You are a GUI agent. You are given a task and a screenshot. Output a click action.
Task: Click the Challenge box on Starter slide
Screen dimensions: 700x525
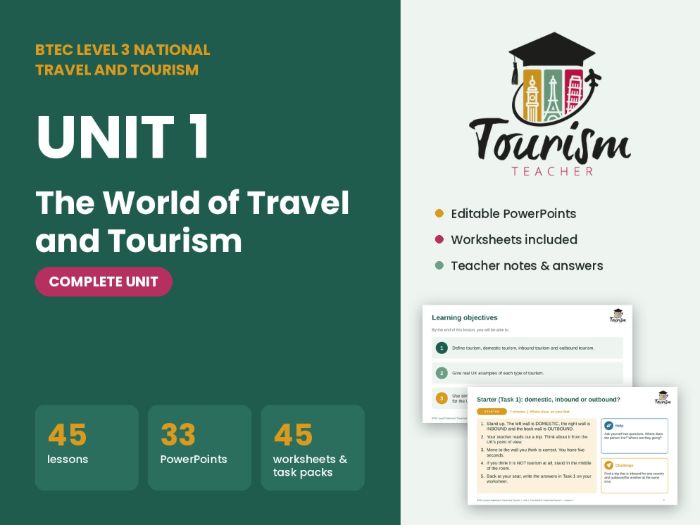coord(634,475)
